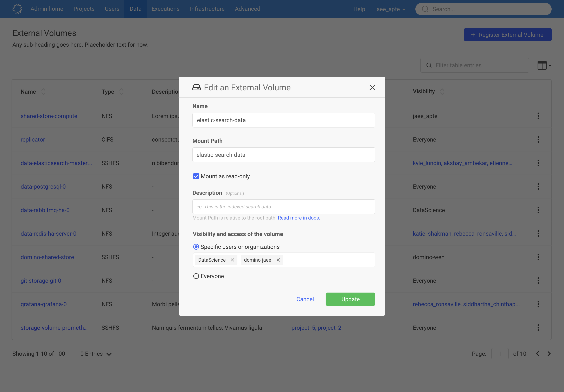Screen dimensions: 564x392
Task: Open row menu for grafana-grafana-0
Action: (538, 304)
